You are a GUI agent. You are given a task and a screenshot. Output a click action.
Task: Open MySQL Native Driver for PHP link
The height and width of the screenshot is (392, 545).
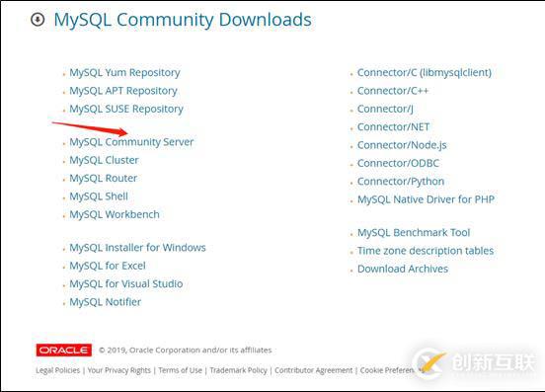tap(427, 199)
